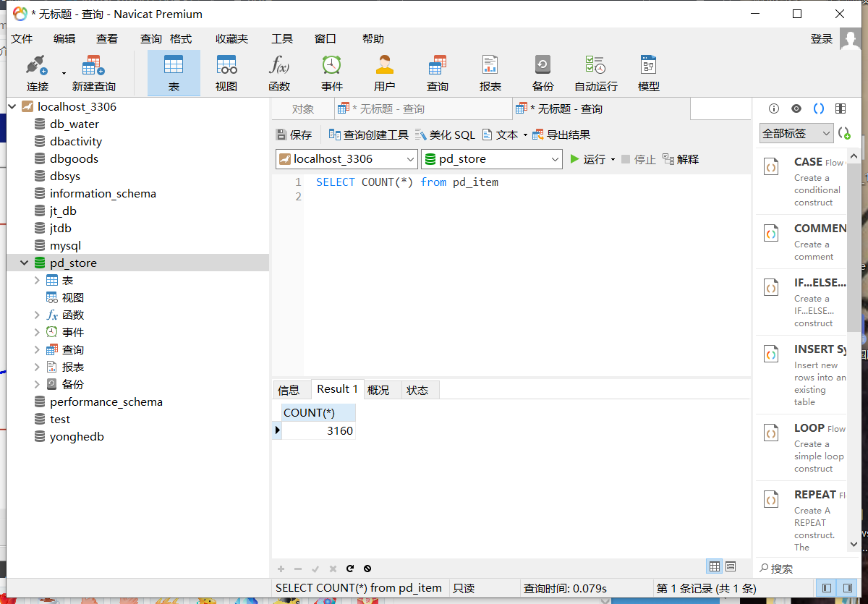The width and height of the screenshot is (868, 604).
Task: Click the snippets panel scrollbar down arrow
Action: pyautogui.click(x=854, y=543)
